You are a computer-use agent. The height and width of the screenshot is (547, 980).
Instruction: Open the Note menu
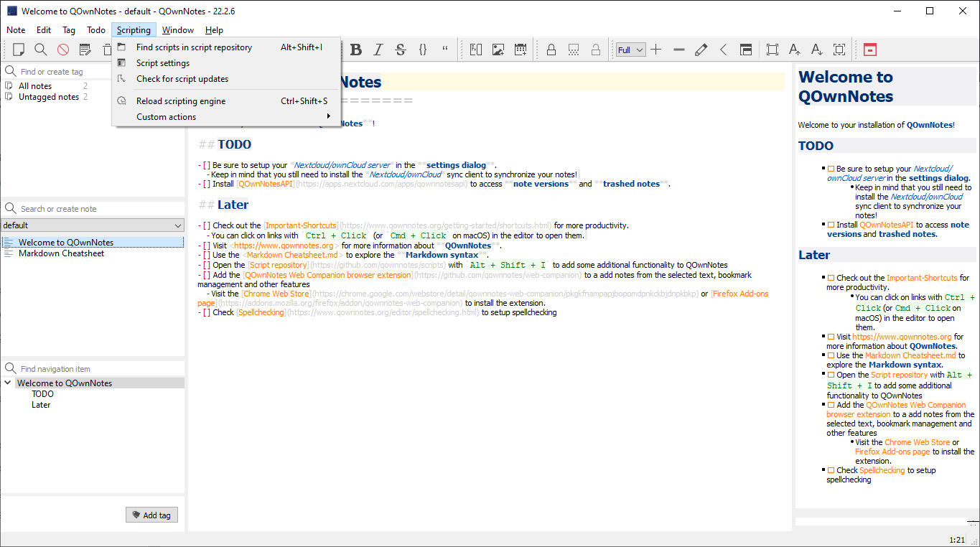(16, 30)
